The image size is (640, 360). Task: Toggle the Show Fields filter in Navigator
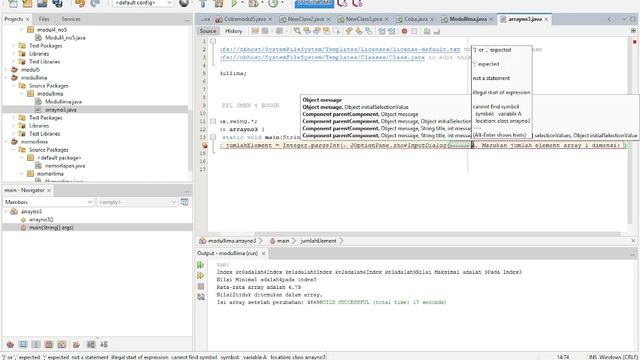(23, 344)
